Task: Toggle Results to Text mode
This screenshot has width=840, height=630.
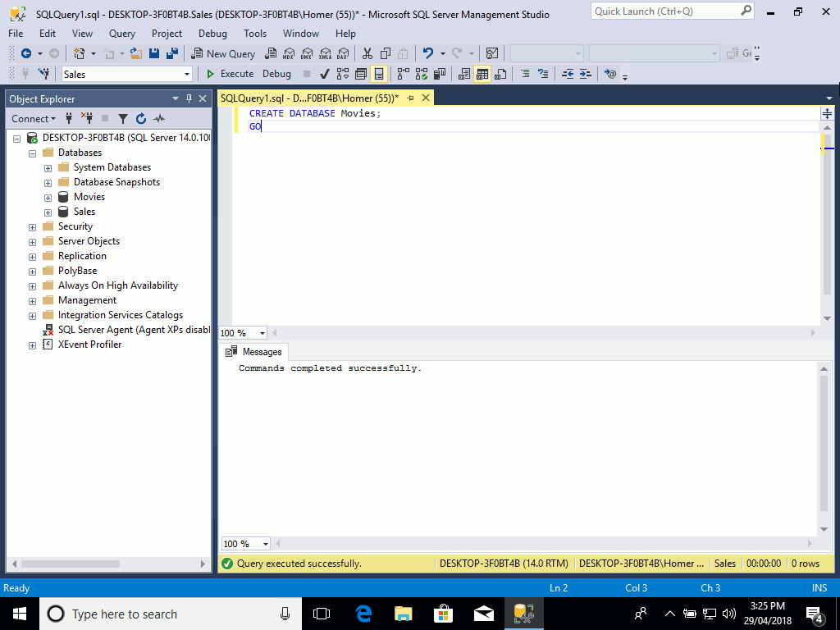Action: click(x=464, y=74)
